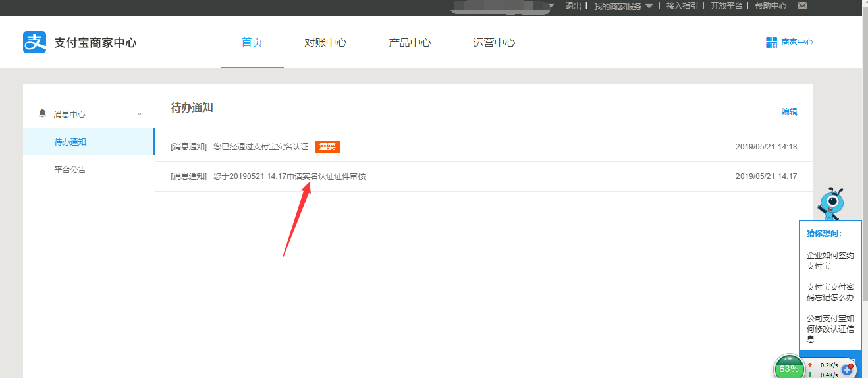Click the 猜你想问 heading

[824, 233]
